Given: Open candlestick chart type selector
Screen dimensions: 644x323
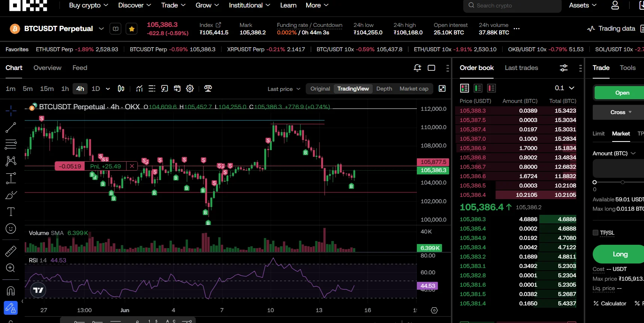Looking at the screenshot, I should click(x=121, y=89).
